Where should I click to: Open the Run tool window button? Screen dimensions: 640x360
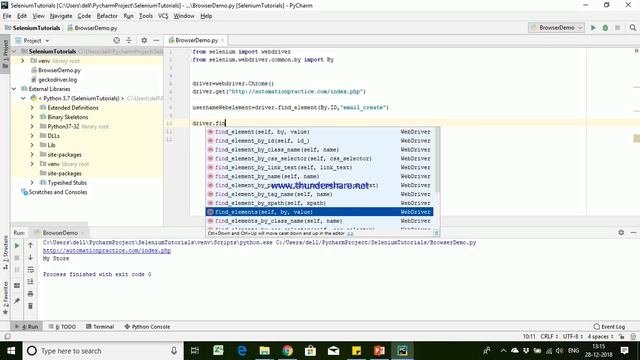[x=27, y=327]
